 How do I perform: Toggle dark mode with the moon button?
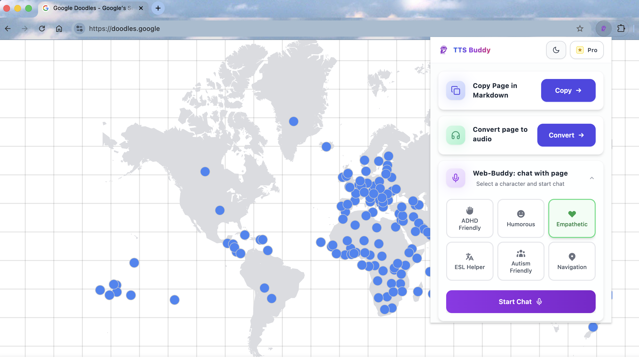coord(556,50)
